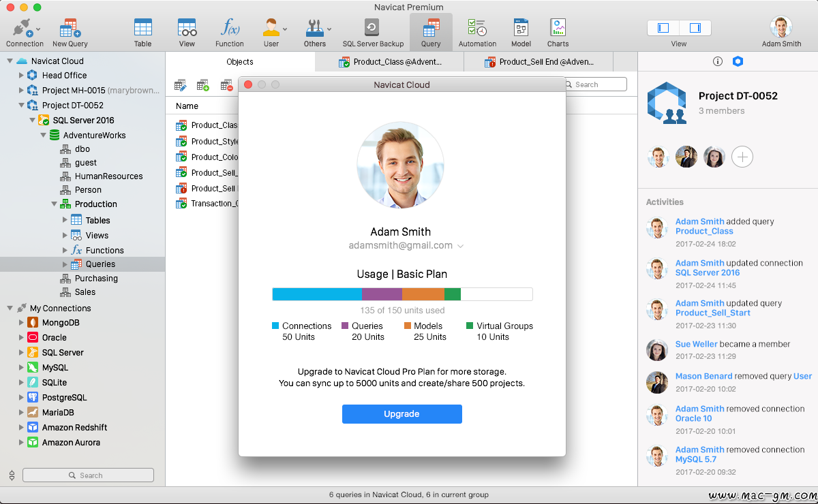Toggle the left sidebar pane visibility
Image resolution: width=818 pixels, height=504 pixels.
(663, 28)
